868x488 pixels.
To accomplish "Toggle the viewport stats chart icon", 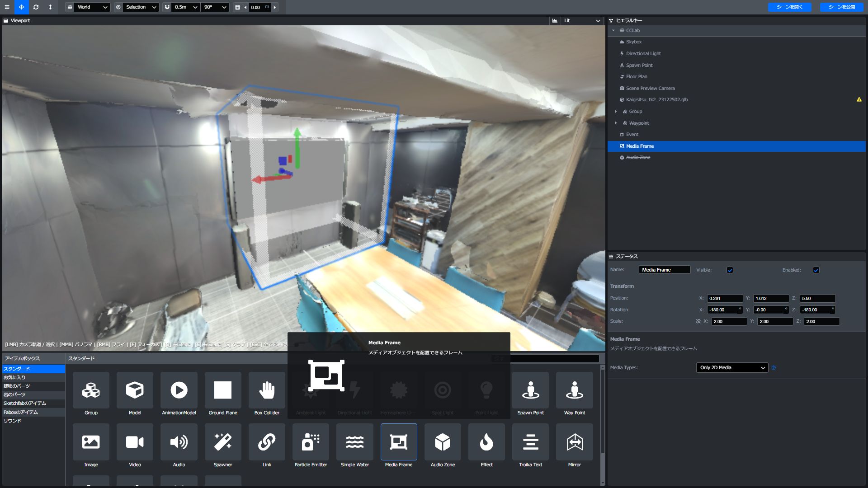I will 555,20.
